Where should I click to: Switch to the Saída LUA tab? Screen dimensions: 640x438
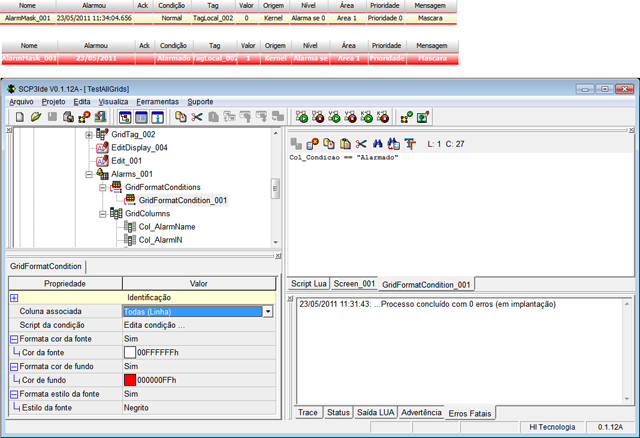[x=376, y=413]
